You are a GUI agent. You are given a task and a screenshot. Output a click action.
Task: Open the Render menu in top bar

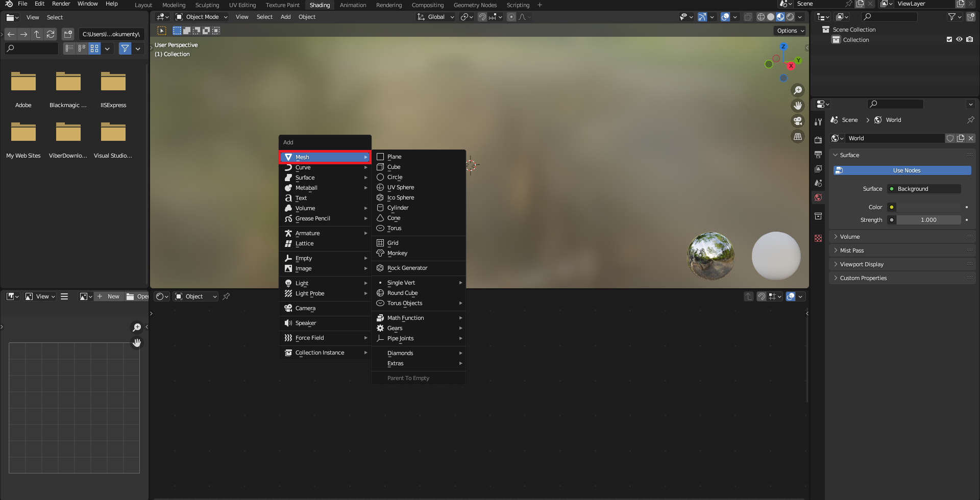pyautogui.click(x=61, y=4)
